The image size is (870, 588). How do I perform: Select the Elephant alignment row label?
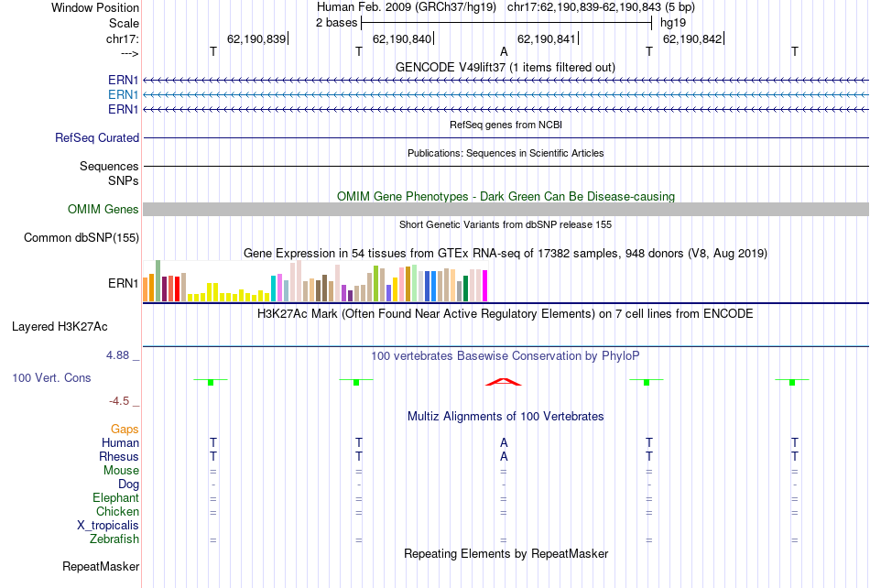116,497
